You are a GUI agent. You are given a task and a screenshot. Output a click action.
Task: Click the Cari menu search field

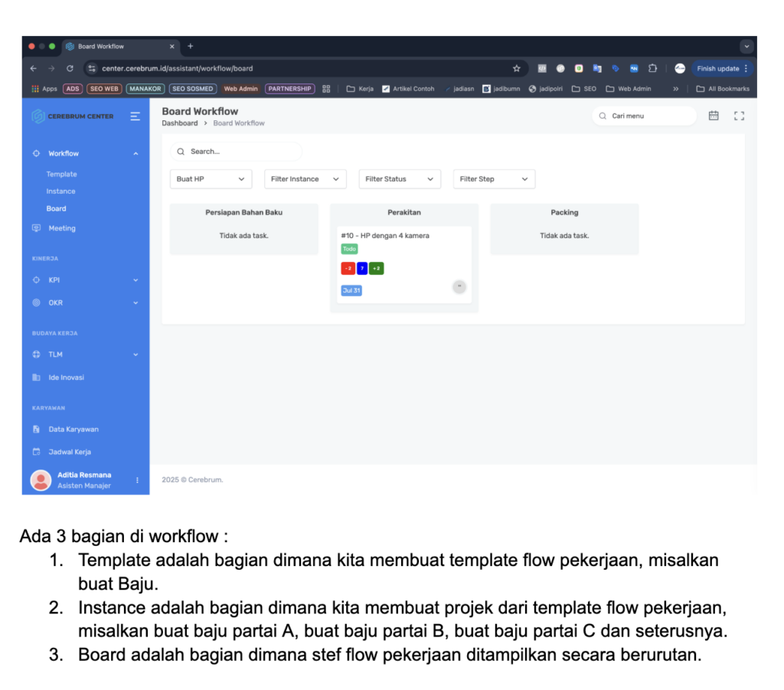[644, 116]
